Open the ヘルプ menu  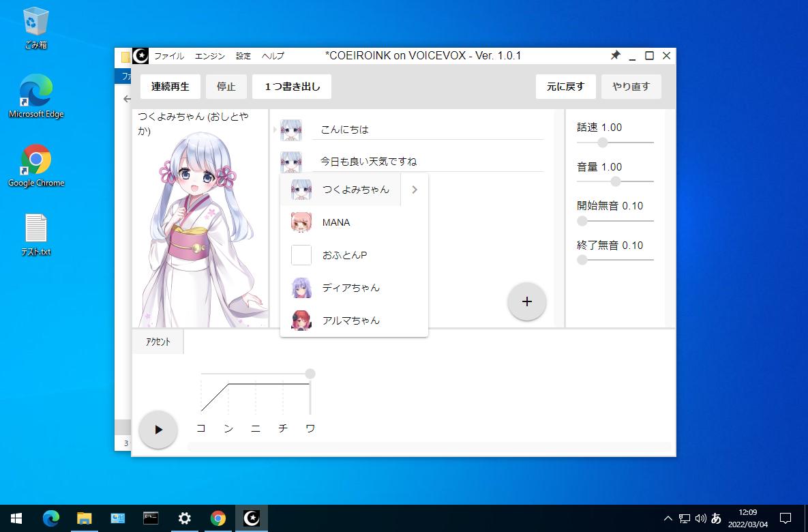[x=273, y=56]
